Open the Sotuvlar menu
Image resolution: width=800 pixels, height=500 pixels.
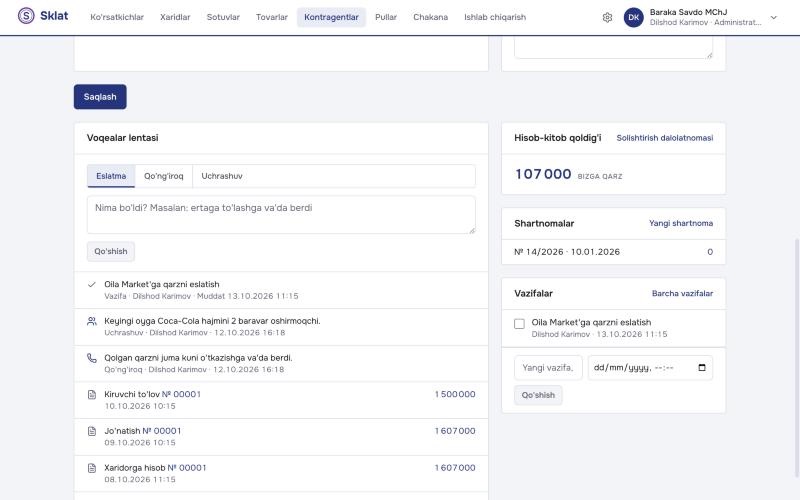(223, 17)
